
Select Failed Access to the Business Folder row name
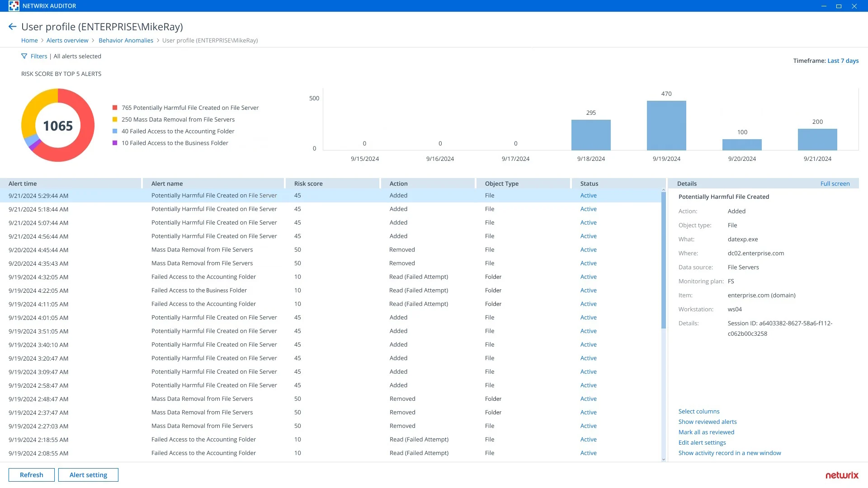pos(199,291)
